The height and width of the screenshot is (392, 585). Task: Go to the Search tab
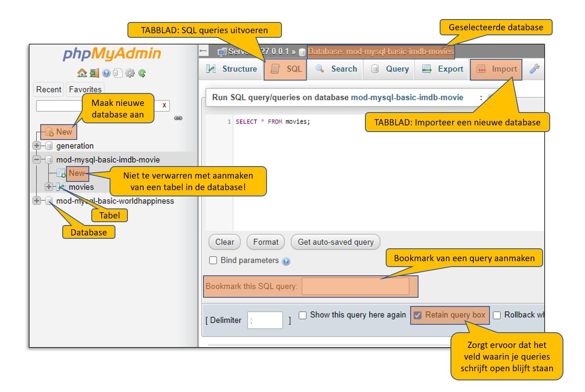336,69
